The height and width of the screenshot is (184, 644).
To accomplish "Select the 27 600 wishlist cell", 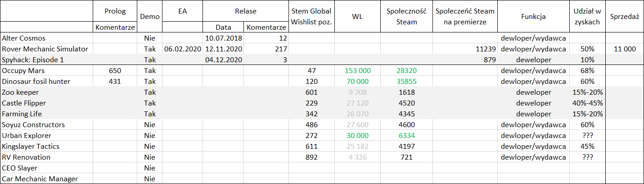I will point(357,125).
